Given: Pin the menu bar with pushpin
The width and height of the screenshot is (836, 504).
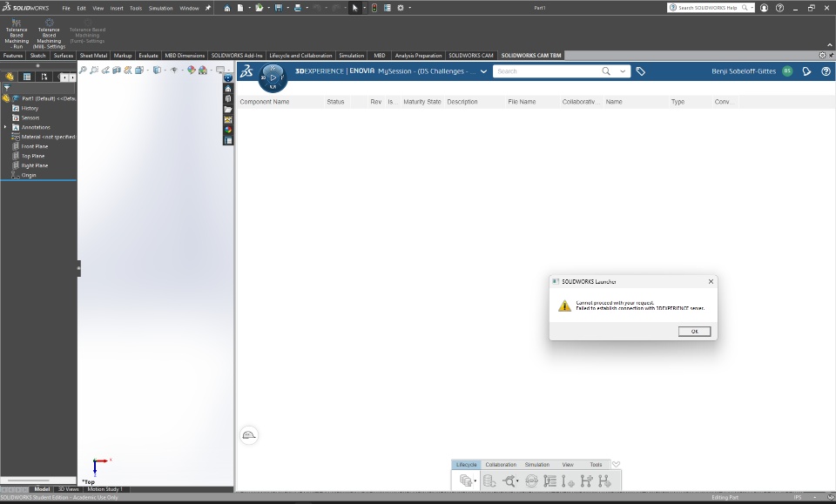Looking at the screenshot, I should 208,8.
